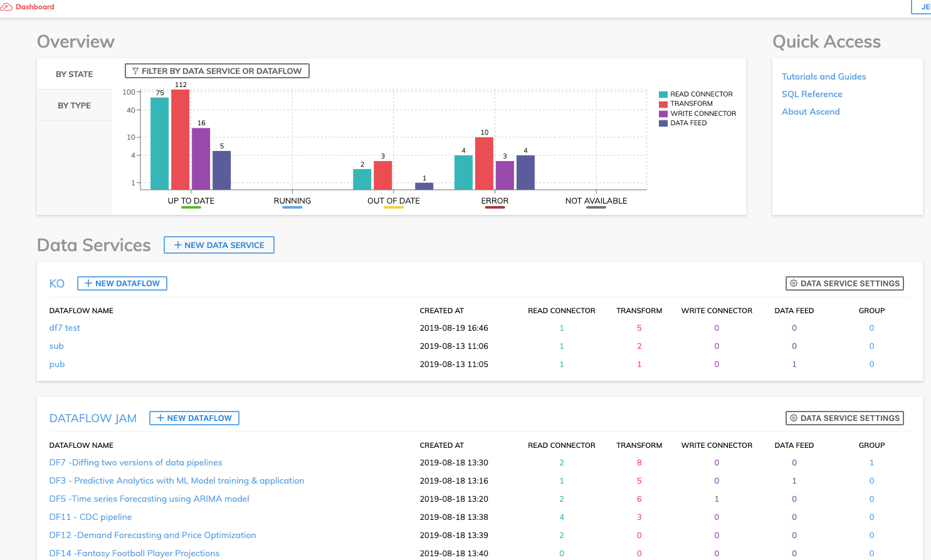Click transform count 8 in DF7 -Diffing row
This screenshot has height=560, width=931.
639,463
